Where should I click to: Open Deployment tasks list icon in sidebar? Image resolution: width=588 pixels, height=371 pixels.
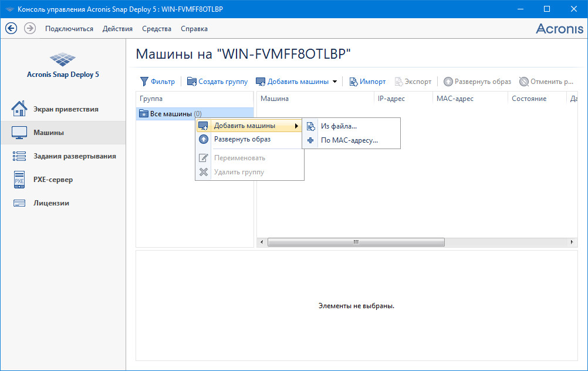[x=19, y=156]
